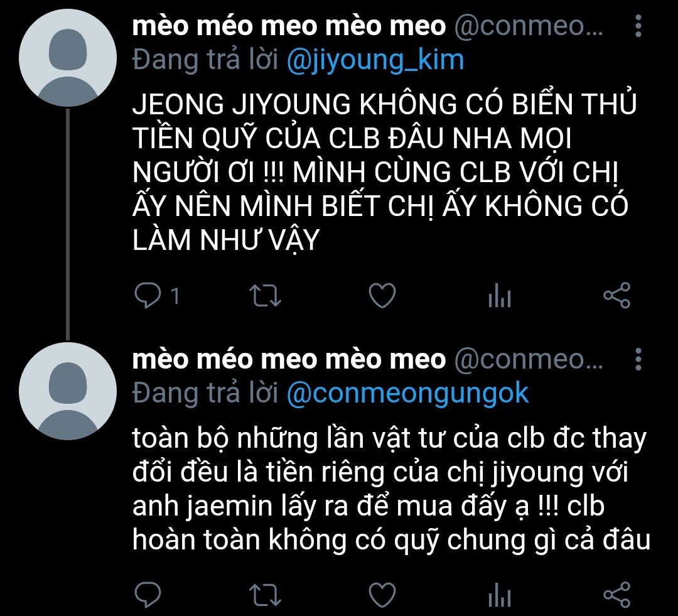Like the second tweet about jiyoung and jaemin
Screen dimensions: 678x616
click(x=382, y=595)
